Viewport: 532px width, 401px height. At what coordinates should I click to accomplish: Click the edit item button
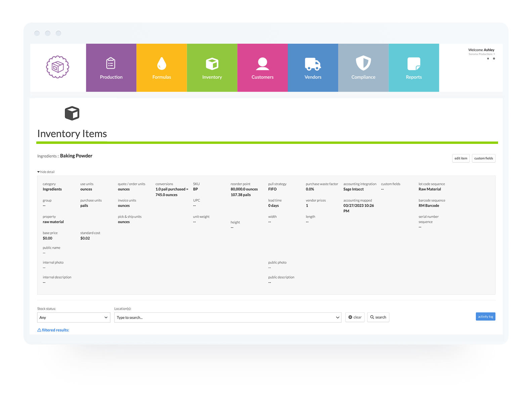coord(460,158)
